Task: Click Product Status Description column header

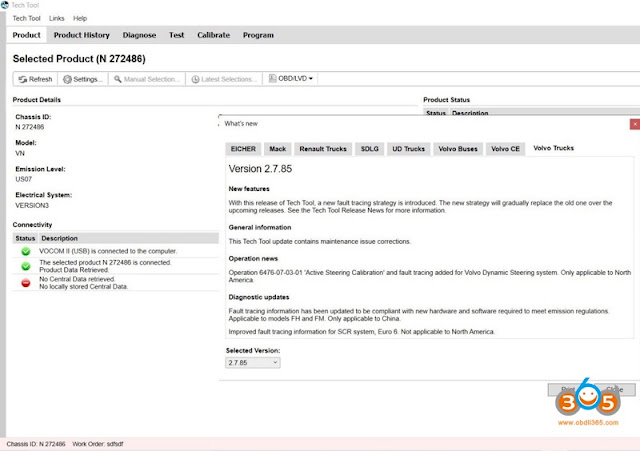Action: (x=470, y=113)
